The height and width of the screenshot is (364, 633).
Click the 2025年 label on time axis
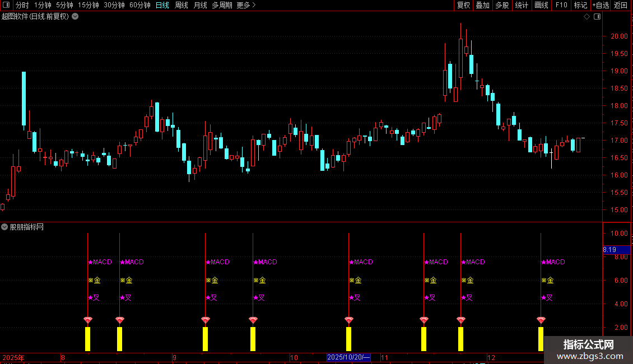[13, 357]
